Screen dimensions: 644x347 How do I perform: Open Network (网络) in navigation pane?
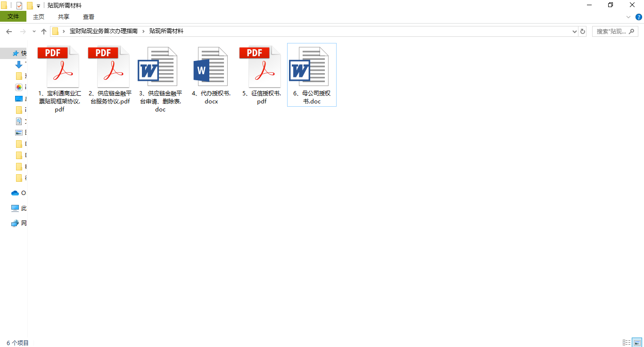15,223
